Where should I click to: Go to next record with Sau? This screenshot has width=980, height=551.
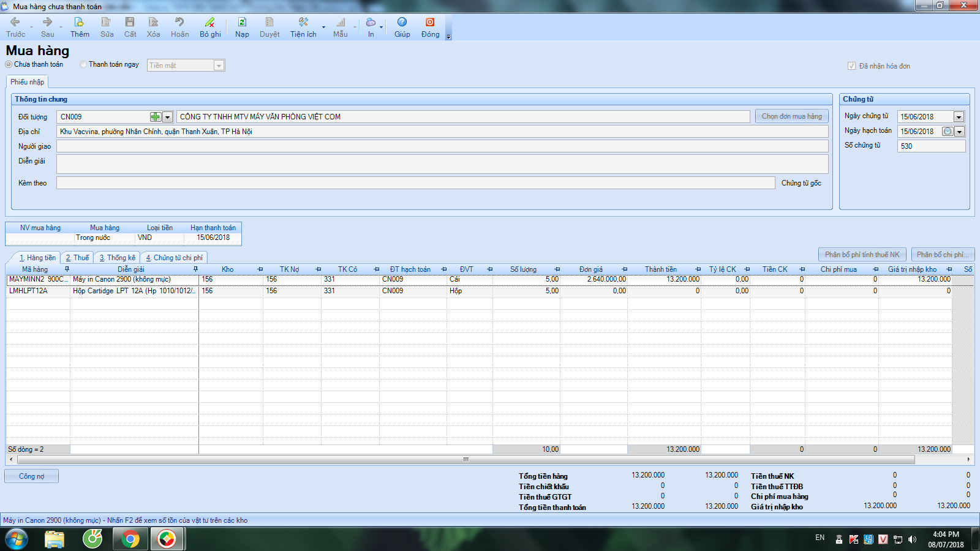[x=47, y=28]
